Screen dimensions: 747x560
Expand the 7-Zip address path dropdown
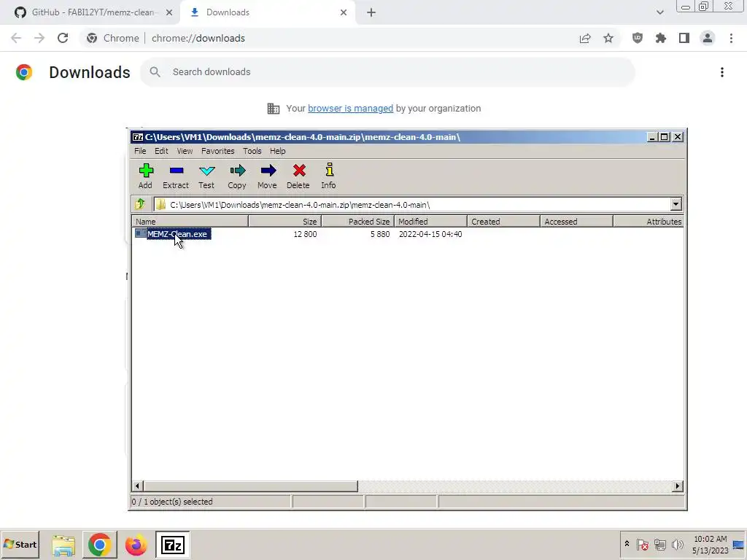click(676, 204)
